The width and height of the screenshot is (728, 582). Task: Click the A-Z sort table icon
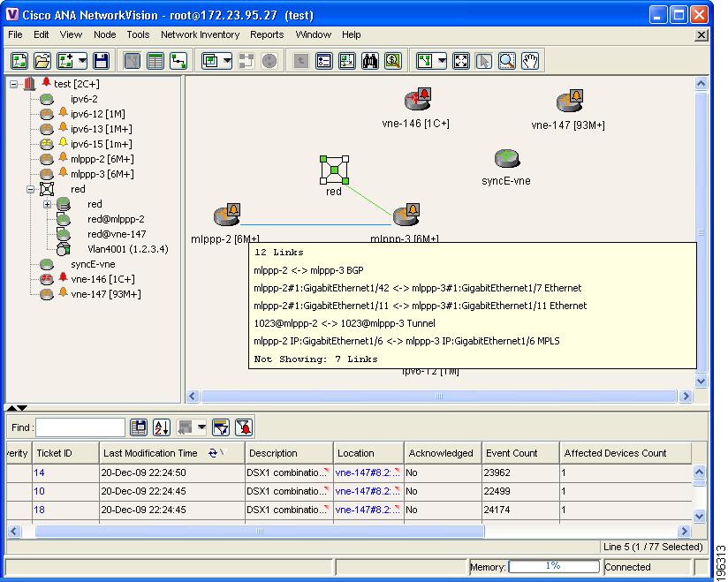point(162,427)
